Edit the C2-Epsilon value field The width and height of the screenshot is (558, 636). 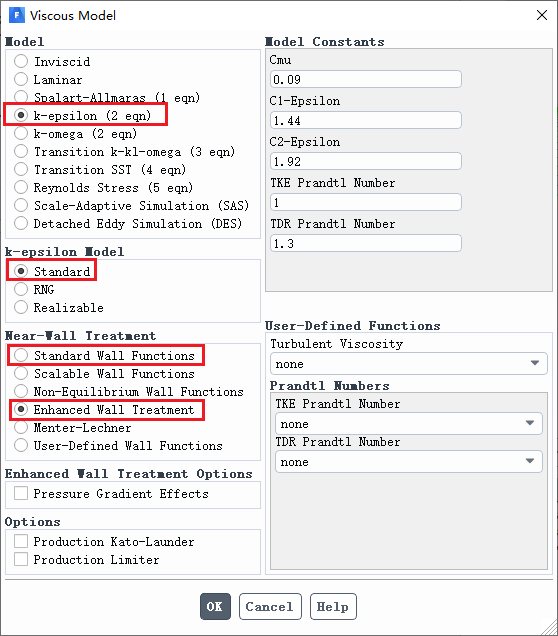pyautogui.click(x=366, y=161)
